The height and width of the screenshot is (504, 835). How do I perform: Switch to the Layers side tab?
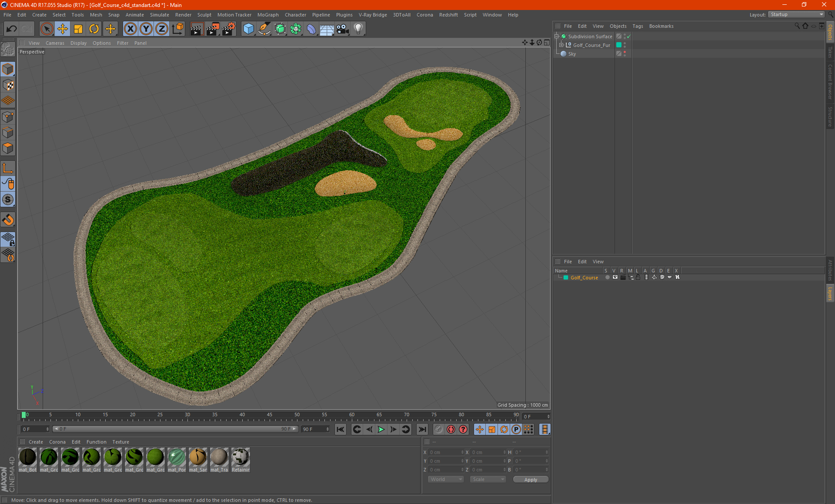[x=830, y=293]
